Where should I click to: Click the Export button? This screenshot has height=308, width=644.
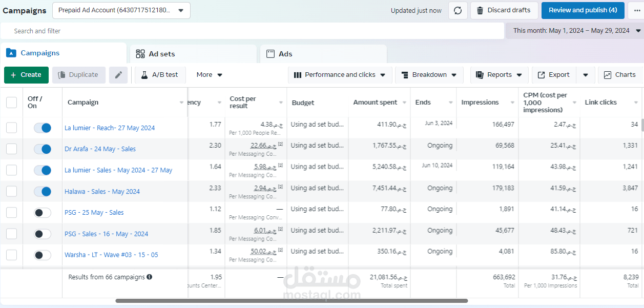(x=554, y=75)
